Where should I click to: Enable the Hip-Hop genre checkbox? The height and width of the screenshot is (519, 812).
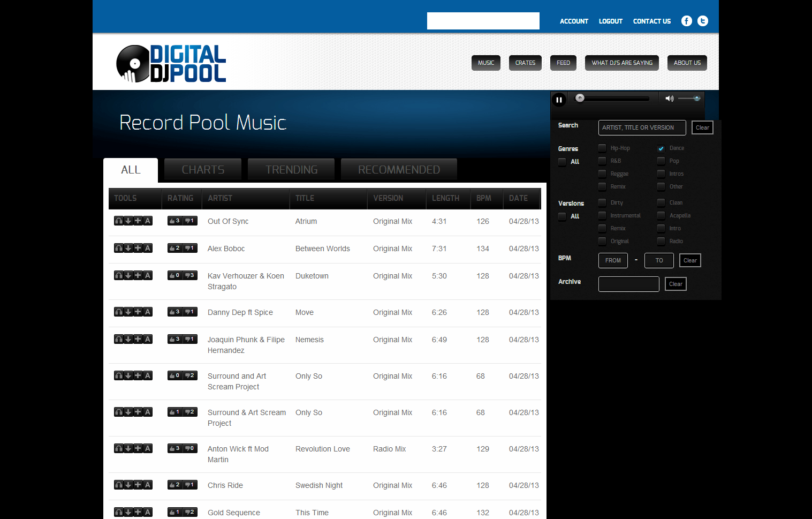pyautogui.click(x=602, y=148)
